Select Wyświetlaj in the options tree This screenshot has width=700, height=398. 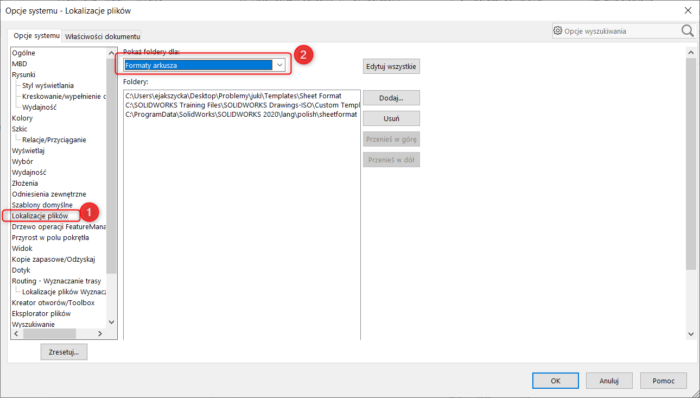(28, 151)
